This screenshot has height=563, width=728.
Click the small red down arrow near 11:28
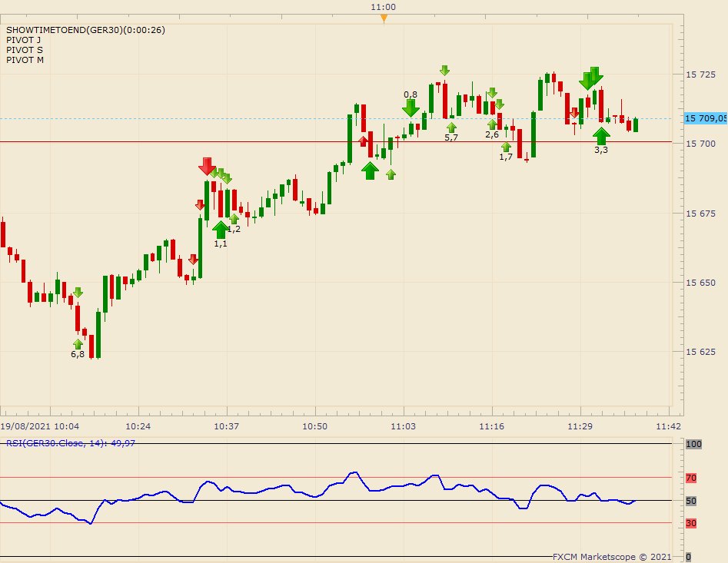coord(574,113)
